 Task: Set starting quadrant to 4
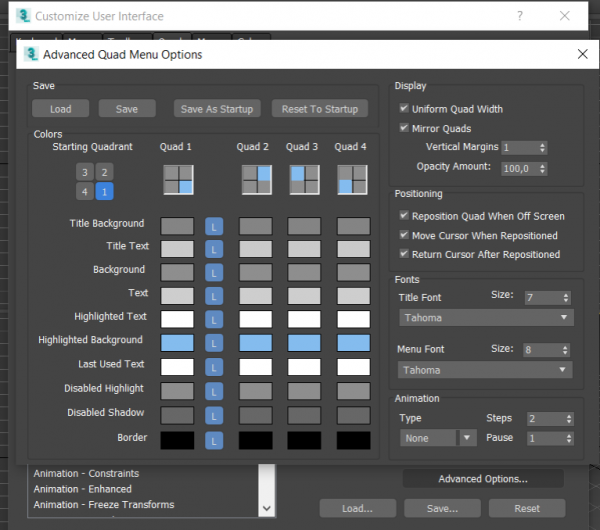pyautogui.click(x=85, y=191)
